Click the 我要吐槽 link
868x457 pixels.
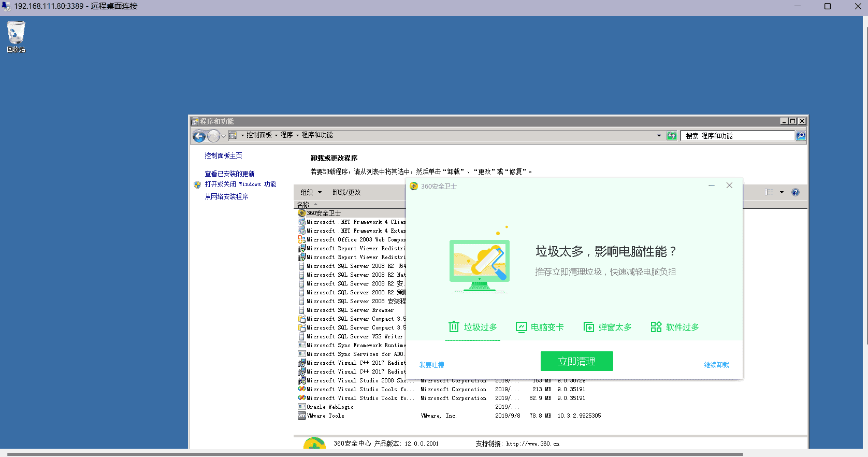[431, 365]
